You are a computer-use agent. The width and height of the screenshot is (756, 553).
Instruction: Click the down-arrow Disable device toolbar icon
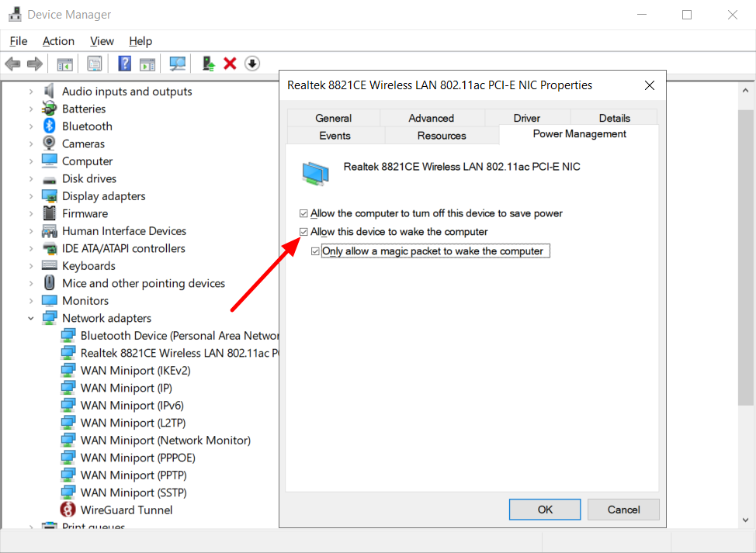(x=252, y=64)
